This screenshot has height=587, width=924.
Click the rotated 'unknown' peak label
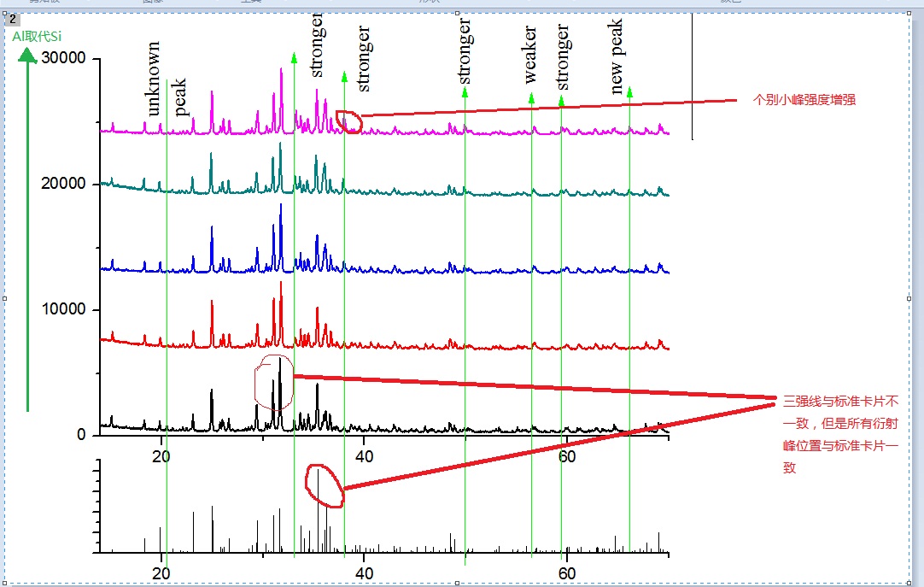coord(153,79)
